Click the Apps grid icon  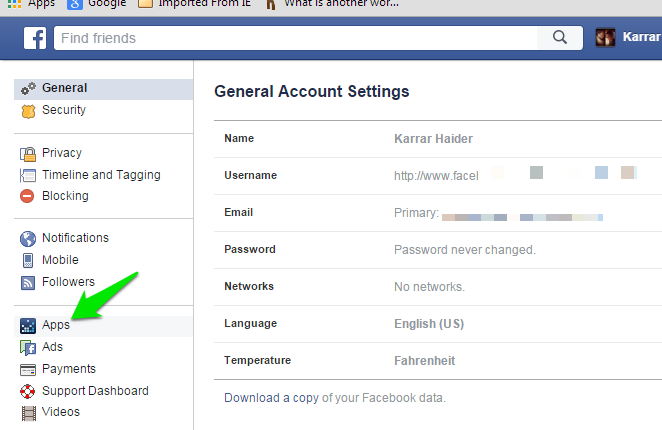[x=28, y=326]
